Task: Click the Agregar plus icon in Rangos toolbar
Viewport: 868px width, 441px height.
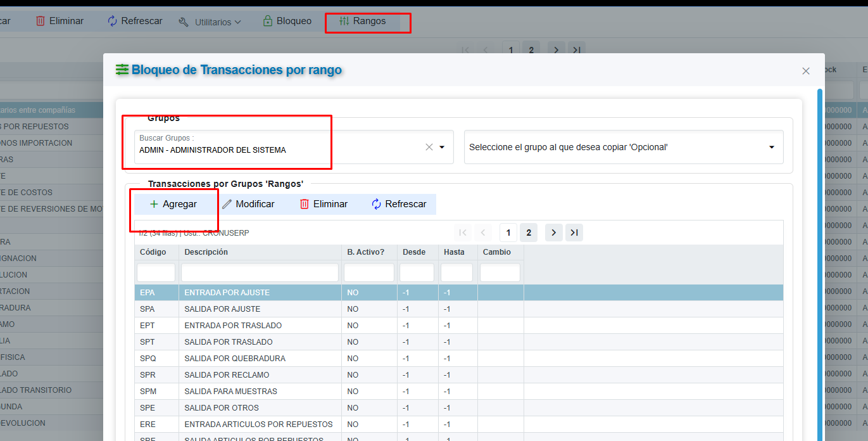Action: (x=154, y=204)
